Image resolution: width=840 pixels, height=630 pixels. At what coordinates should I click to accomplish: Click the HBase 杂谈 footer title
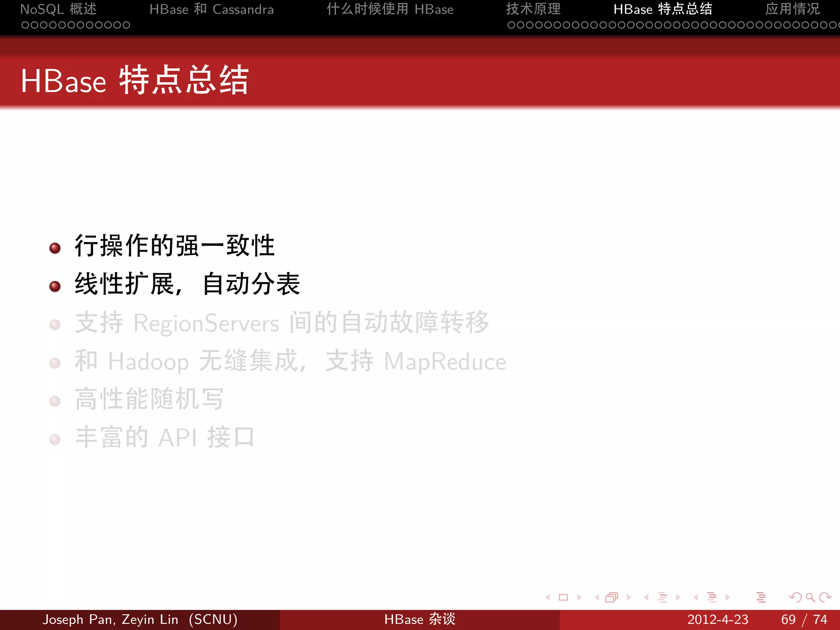tap(420, 619)
